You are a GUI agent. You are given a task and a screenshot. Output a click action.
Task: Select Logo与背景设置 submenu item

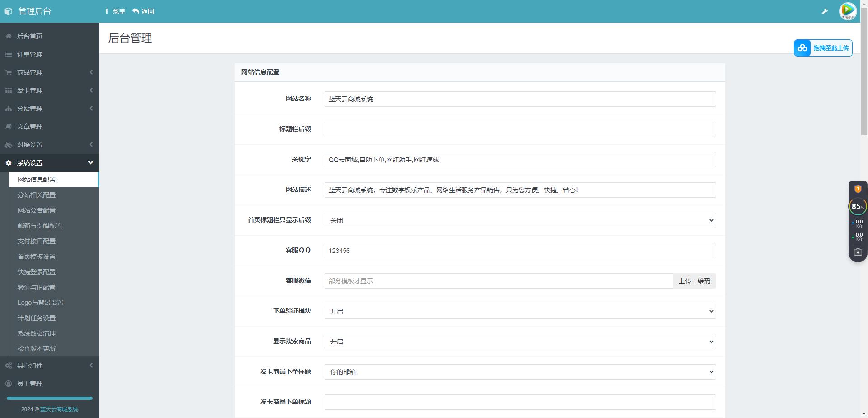point(53,303)
